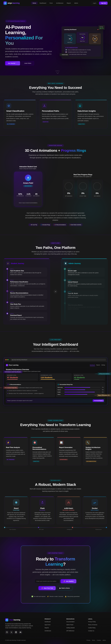
Task: Click the 3D Card Flip pill tag
Action: tap(33, 225)
